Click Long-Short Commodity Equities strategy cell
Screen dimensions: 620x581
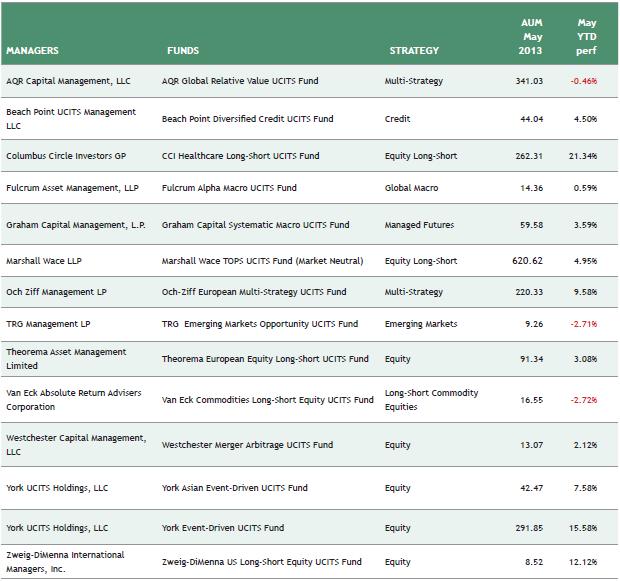point(431,400)
